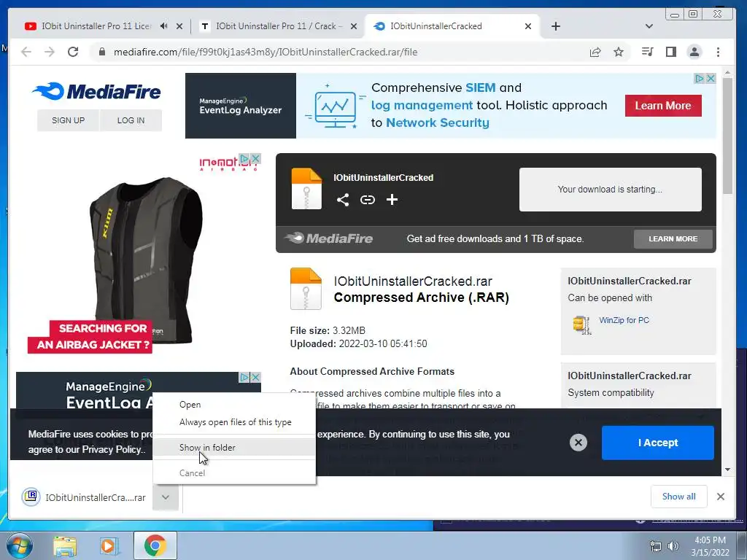This screenshot has width=747, height=560.
Task: Switch to IObit Uninstaller Pro 11 / Crack tab
Action: coord(278,26)
